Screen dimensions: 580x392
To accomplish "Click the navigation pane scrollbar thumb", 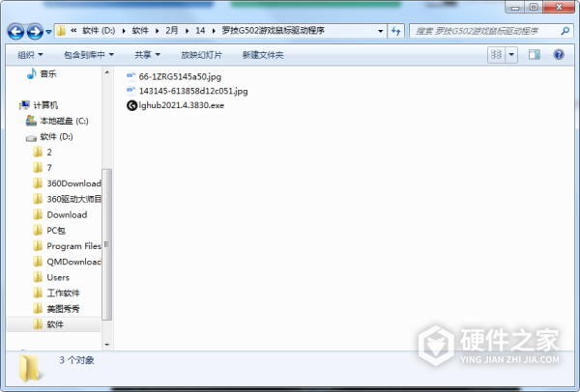I will pos(107,244).
